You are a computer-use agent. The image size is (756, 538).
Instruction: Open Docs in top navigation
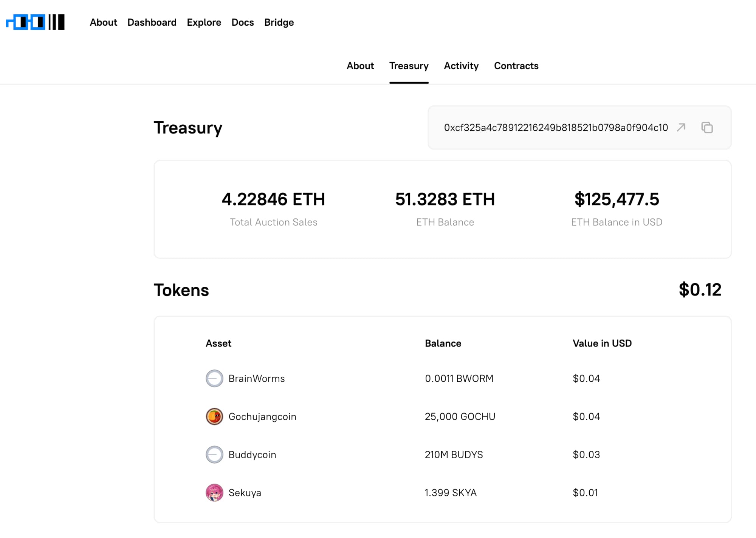pyautogui.click(x=242, y=22)
